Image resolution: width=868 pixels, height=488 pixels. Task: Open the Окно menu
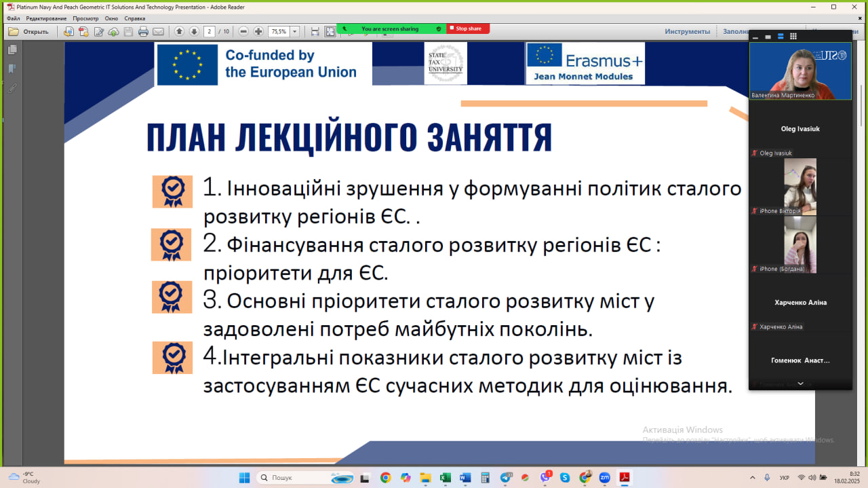[111, 18]
